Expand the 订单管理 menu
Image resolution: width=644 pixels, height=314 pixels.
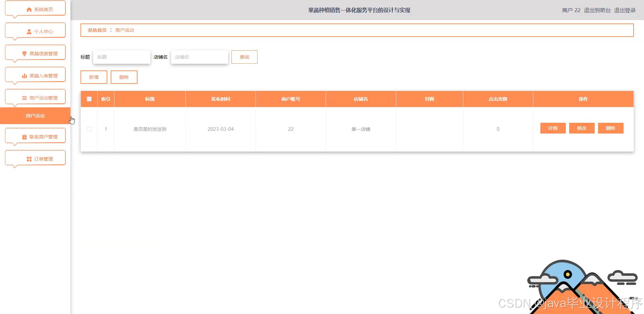(35, 158)
